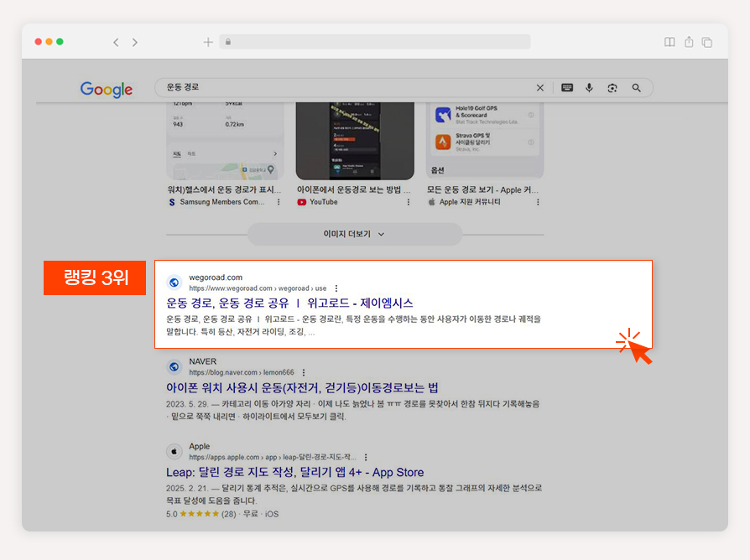Start voice search with the microphone icon
750x560 pixels.
(589, 87)
